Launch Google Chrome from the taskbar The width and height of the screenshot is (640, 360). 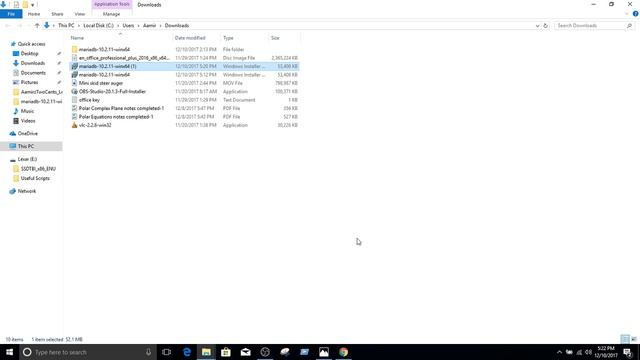click(x=343, y=352)
